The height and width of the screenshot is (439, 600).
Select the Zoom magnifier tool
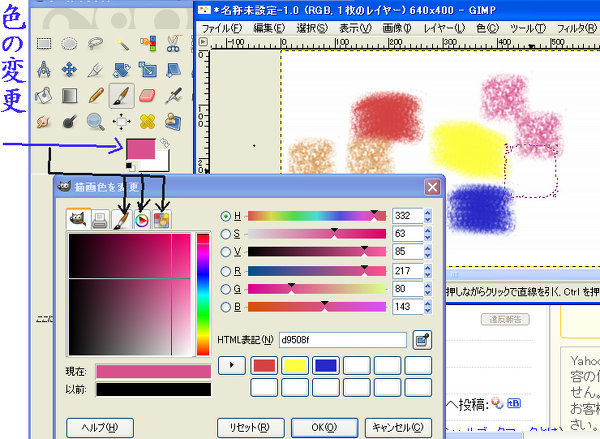click(x=95, y=122)
